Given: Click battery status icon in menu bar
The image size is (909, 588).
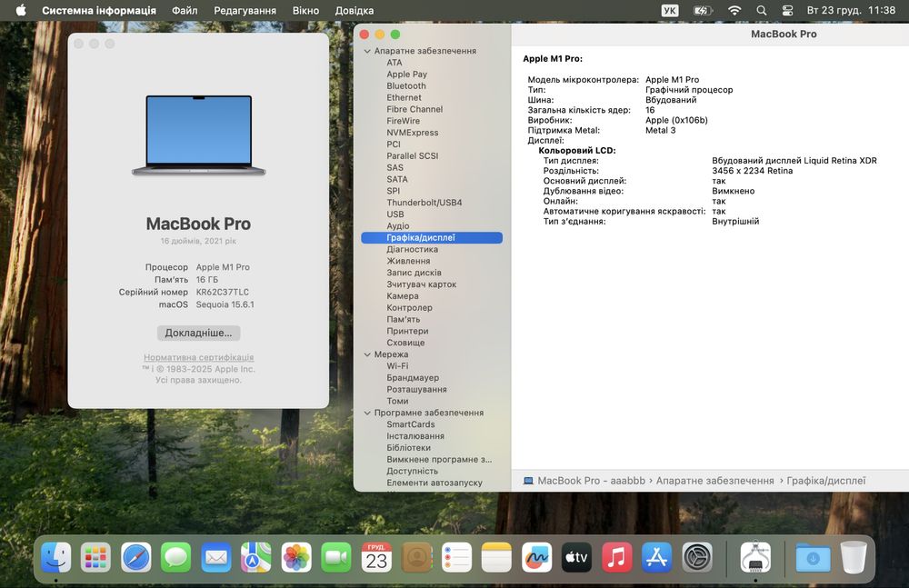Looking at the screenshot, I should coord(703,10).
